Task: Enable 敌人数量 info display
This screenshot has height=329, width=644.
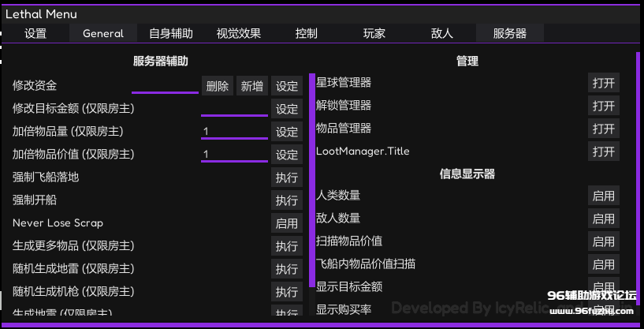Action: [x=603, y=219]
